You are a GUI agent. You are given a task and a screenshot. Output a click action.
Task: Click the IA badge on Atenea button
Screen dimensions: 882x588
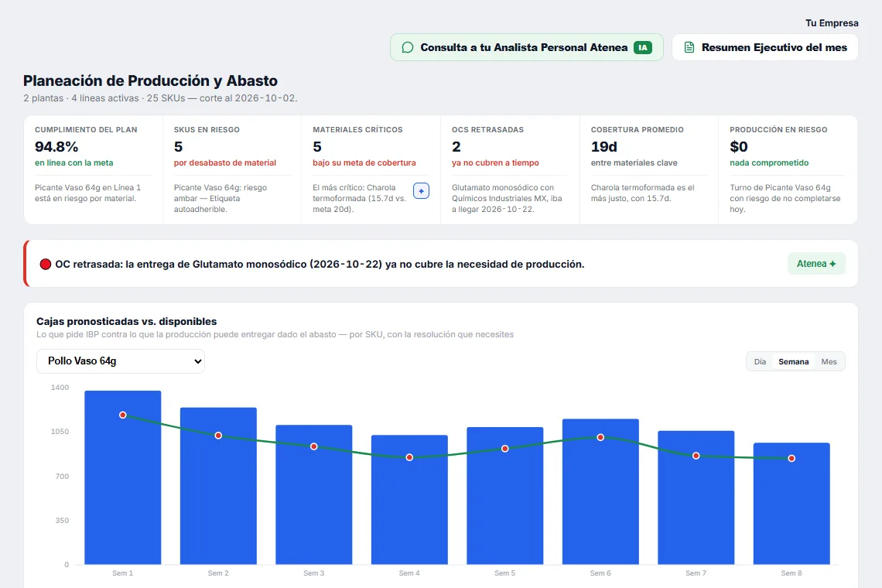tap(642, 48)
